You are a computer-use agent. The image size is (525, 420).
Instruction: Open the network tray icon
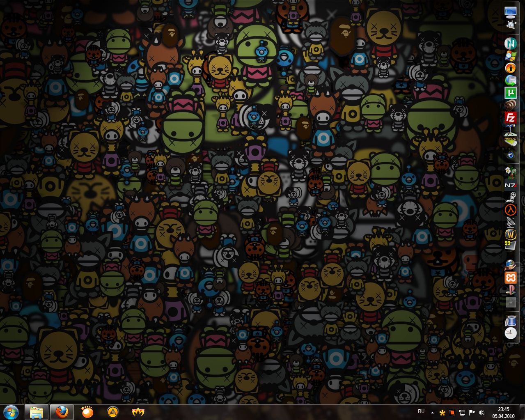coord(462,412)
